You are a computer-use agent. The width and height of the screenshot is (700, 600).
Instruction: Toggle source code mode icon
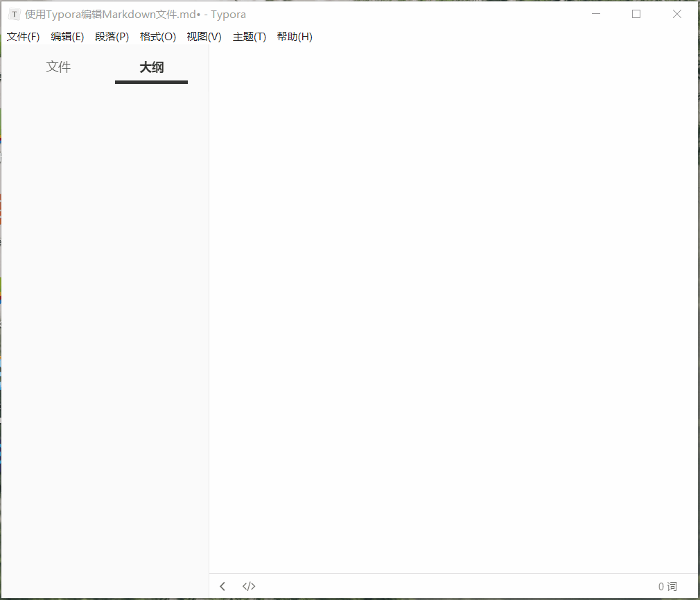coord(249,586)
